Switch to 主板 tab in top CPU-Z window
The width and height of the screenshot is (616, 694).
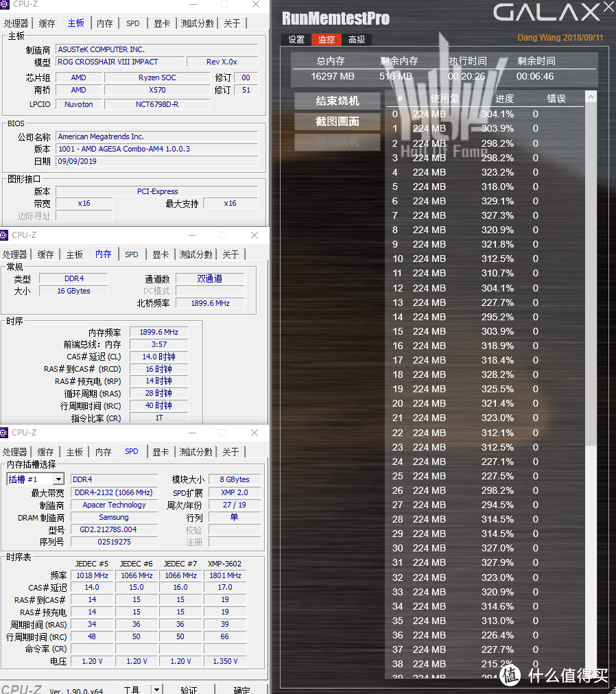click(75, 23)
